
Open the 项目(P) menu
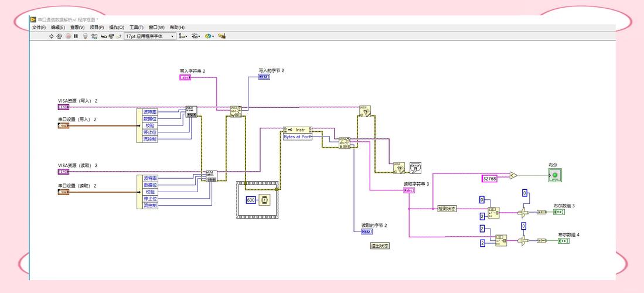pyautogui.click(x=97, y=28)
